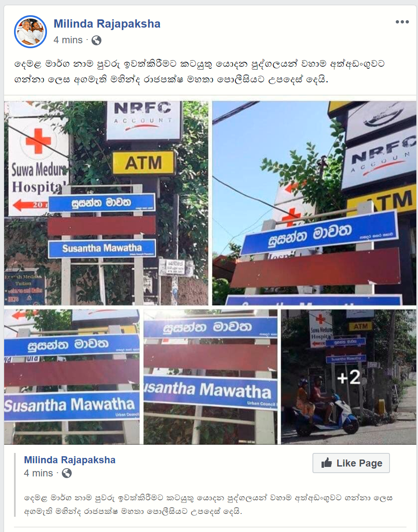Click the ATM sign in the first photo
Image resolution: width=418 pixels, height=532 pixels.
[x=143, y=163]
